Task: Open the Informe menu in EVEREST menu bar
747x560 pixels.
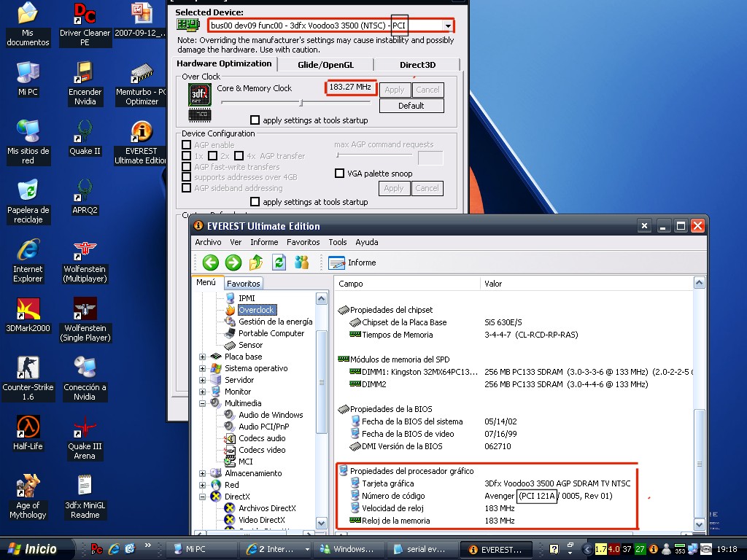Action: click(x=264, y=242)
